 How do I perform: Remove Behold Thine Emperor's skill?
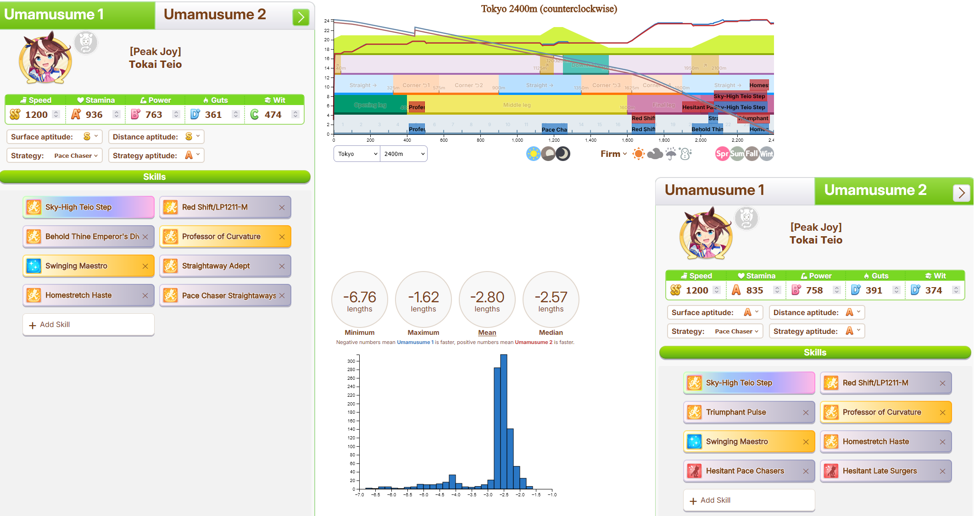(x=145, y=237)
